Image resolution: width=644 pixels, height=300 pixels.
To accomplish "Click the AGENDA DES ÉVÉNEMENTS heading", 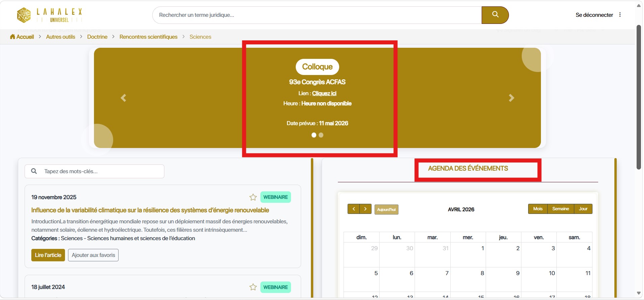I will pos(468,168).
